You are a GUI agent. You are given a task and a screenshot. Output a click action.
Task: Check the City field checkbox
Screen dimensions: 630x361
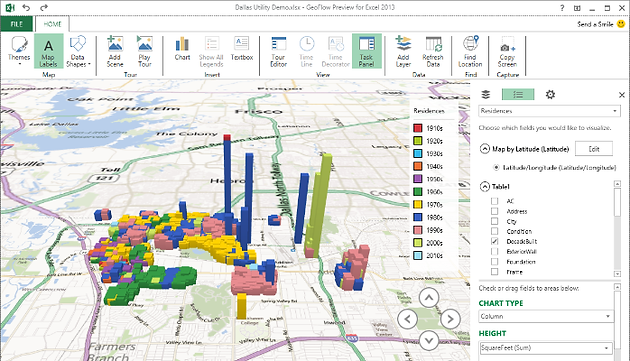495,221
